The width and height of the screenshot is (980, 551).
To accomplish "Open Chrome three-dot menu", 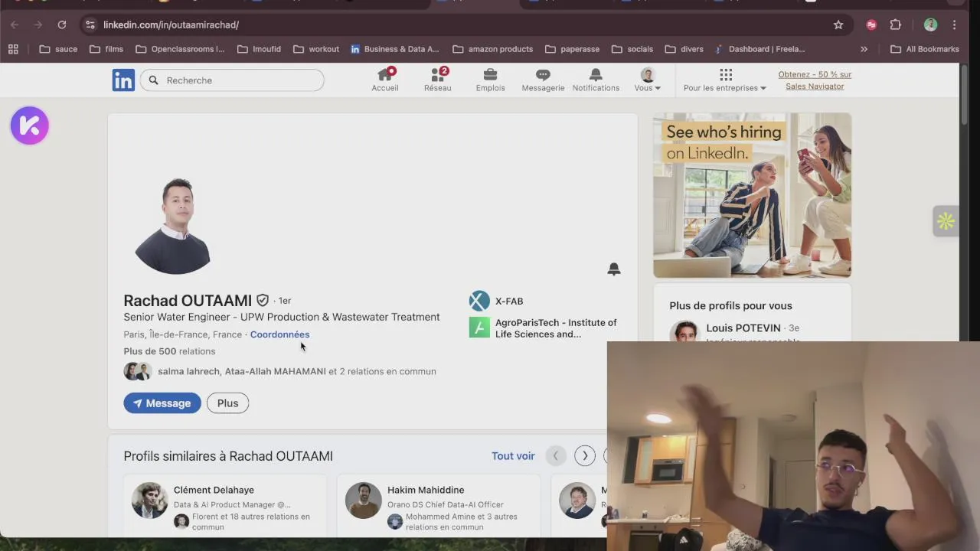I will (x=954, y=24).
